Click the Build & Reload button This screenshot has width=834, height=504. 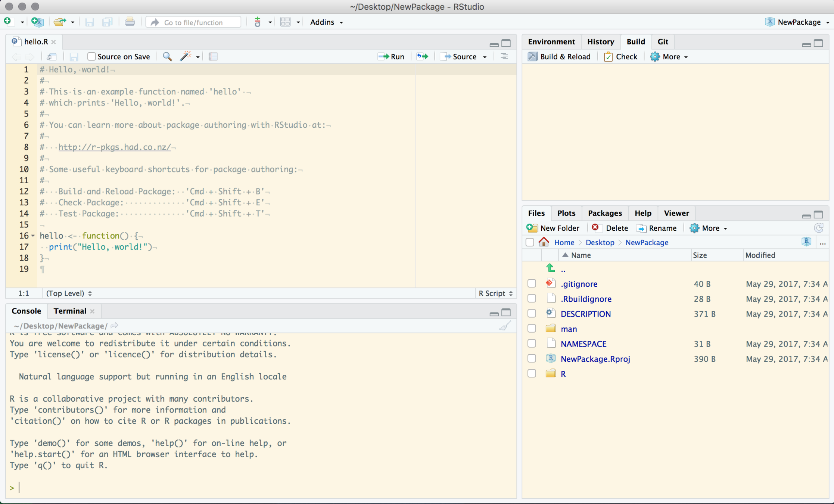pyautogui.click(x=559, y=56)
